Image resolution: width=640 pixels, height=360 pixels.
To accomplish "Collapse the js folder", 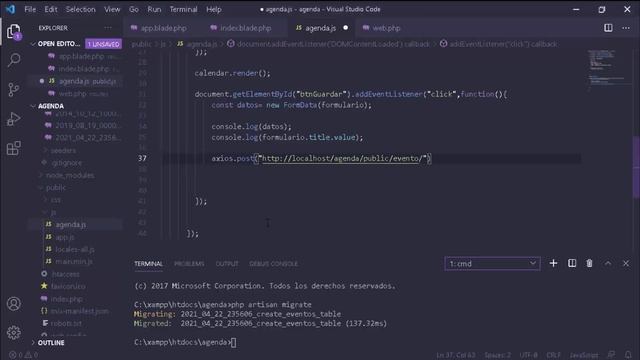I will coord(53,212).
